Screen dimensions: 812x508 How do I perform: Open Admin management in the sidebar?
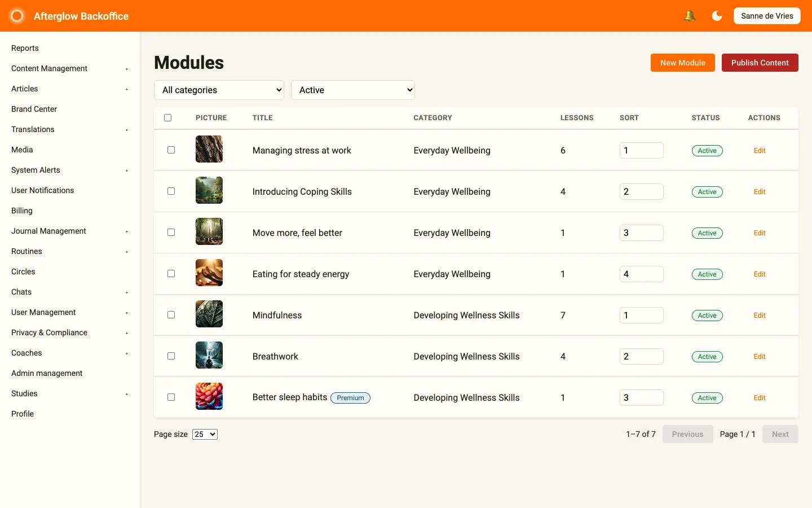pyautogui.click(x=47, y=373)
